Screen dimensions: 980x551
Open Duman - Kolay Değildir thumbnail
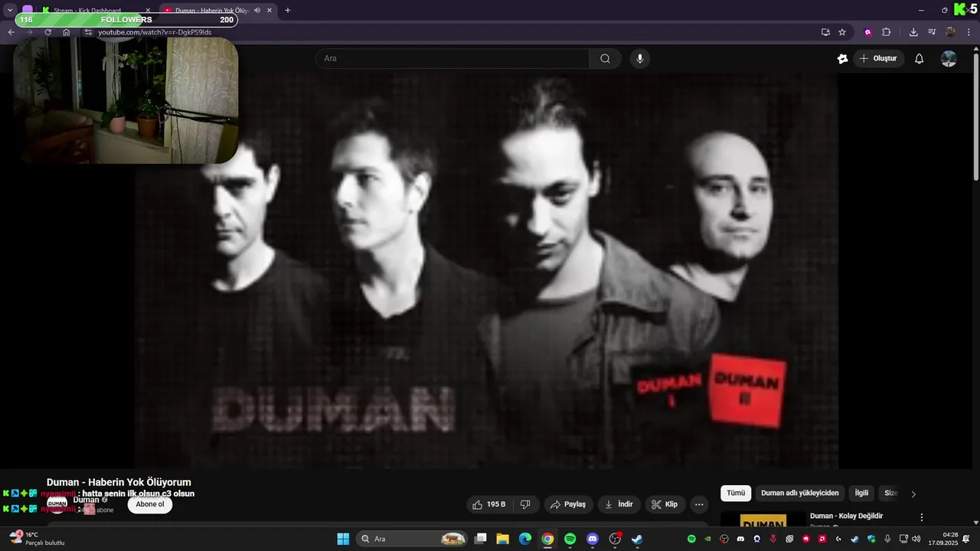[x=763, y=520]
